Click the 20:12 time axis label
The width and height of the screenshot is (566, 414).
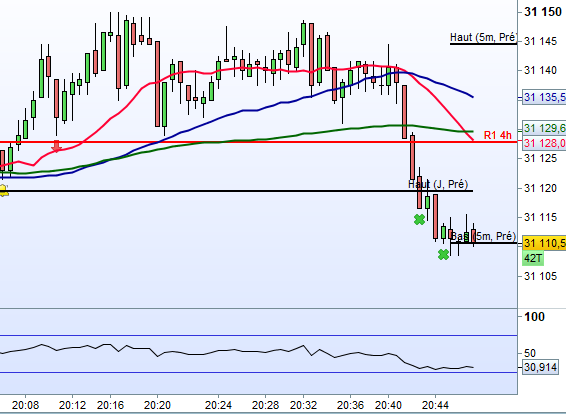point(72,405)
